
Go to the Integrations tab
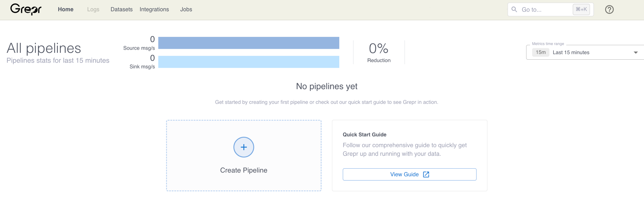tap(154, 9)
